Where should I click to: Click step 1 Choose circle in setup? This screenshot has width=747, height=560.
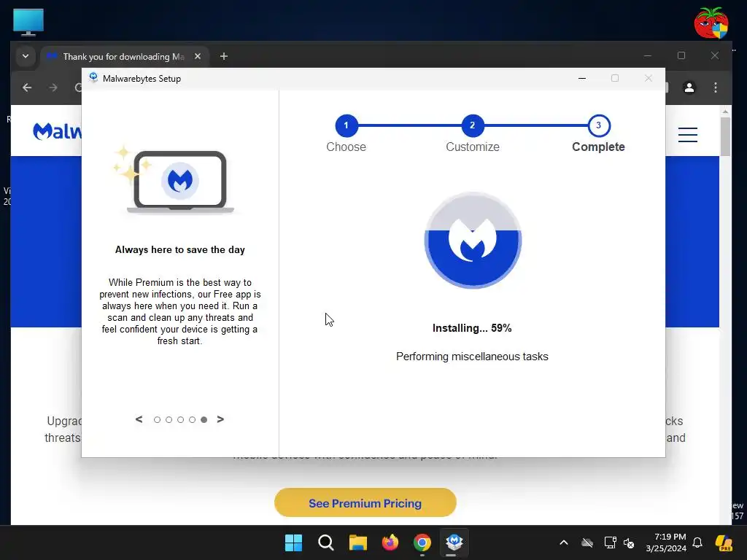[x=346, y=125]
